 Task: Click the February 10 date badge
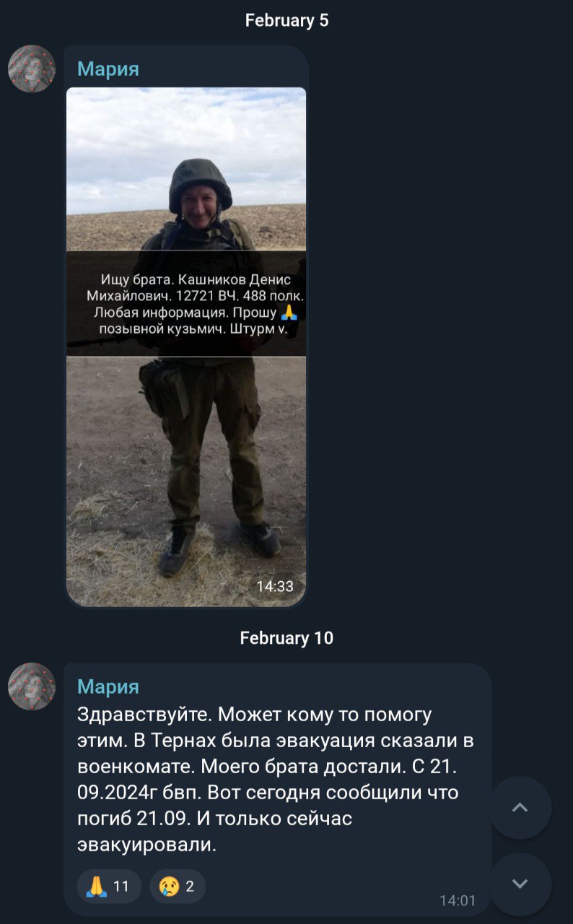click(286, 638)
